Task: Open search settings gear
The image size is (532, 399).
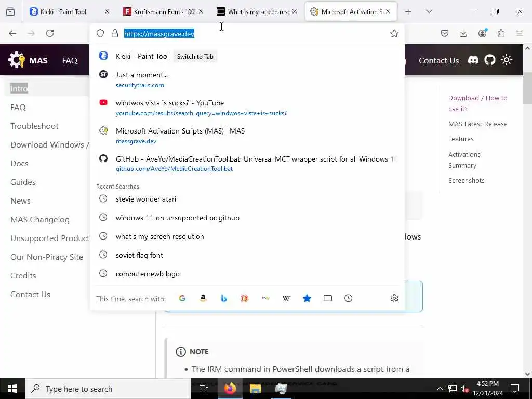Action: (x=394, y=298)
